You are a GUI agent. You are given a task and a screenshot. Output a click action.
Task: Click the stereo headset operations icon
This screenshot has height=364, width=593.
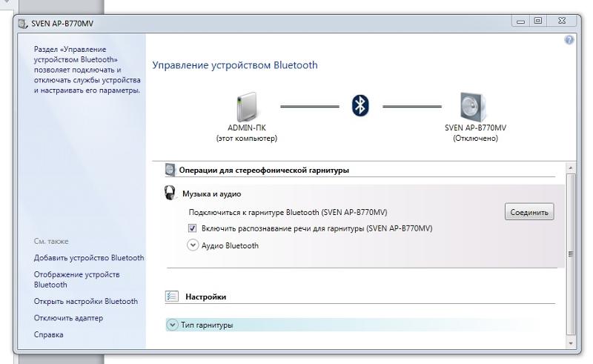[x=170, y=170]
